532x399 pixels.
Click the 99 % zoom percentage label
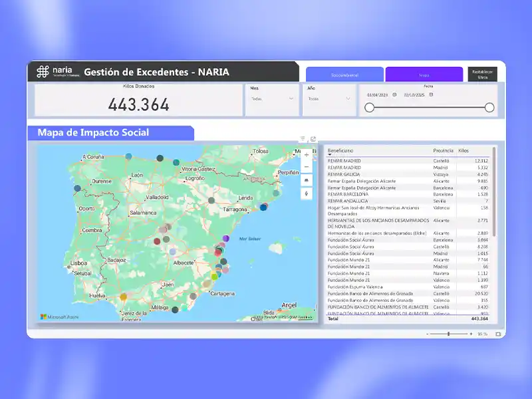tap(483, 334)
